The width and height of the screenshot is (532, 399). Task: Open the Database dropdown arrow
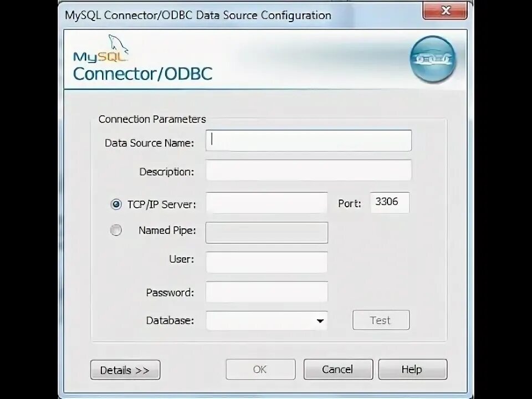pyautogui.click(x=320, y=321)
